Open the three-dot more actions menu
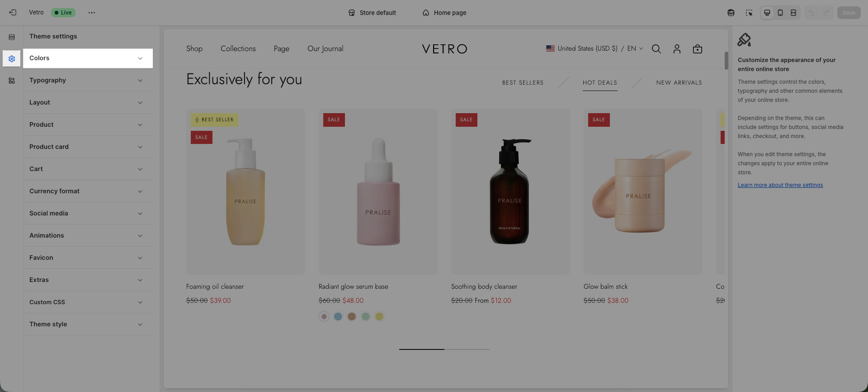868x392 pixels. [92, 13]
